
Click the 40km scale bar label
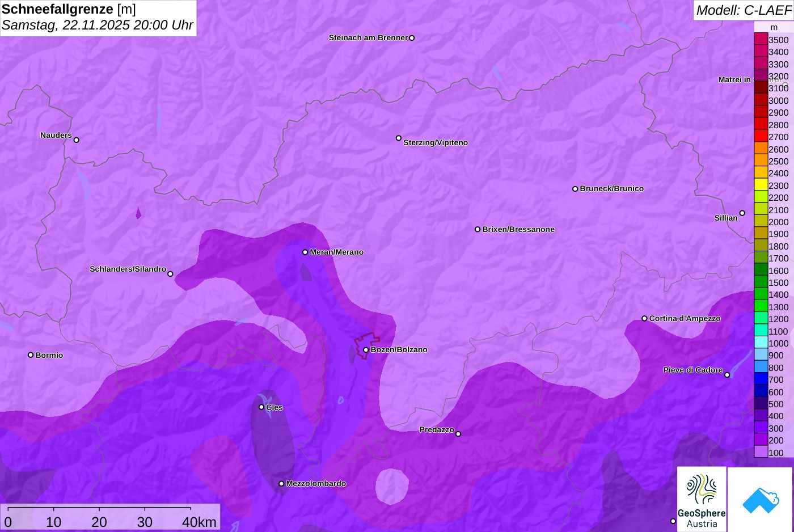coord(199,522)
